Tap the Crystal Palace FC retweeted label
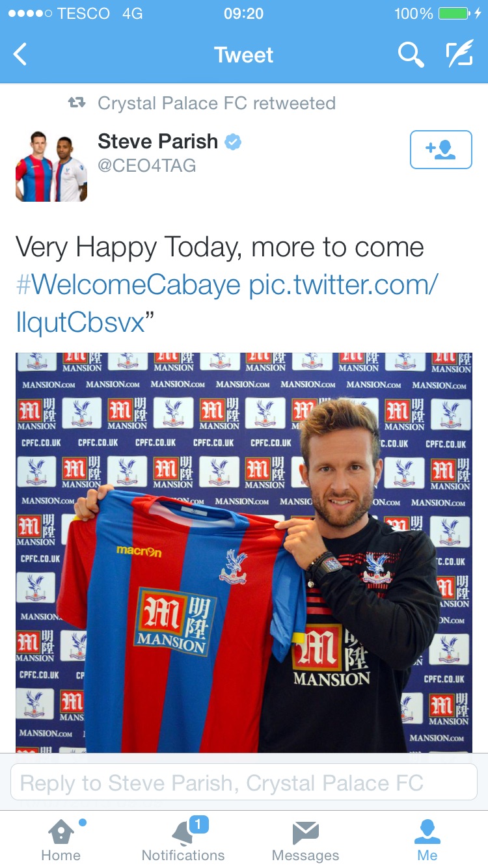The width and height of the screenshot is (488, 868). click(x=217, y=103)
